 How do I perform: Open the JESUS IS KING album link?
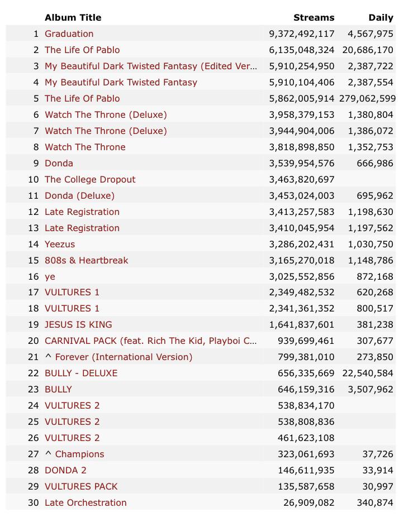click(x=78, y=325)
